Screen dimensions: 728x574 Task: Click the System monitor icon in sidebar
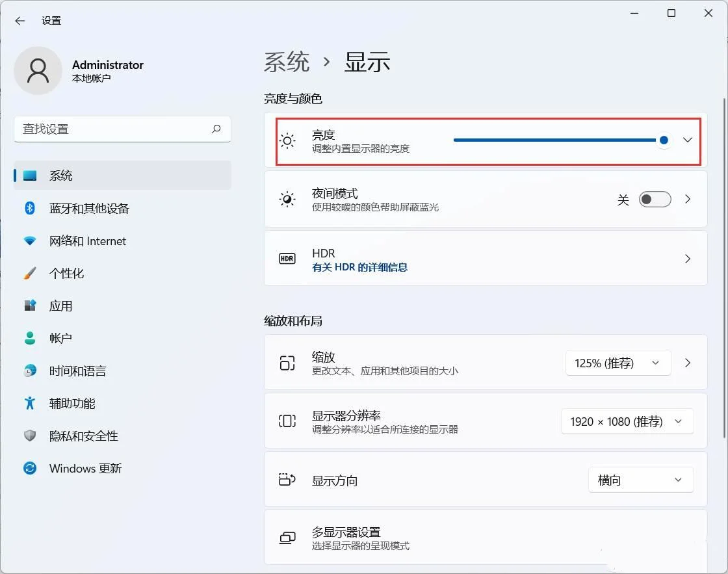(x=30, y=176)
